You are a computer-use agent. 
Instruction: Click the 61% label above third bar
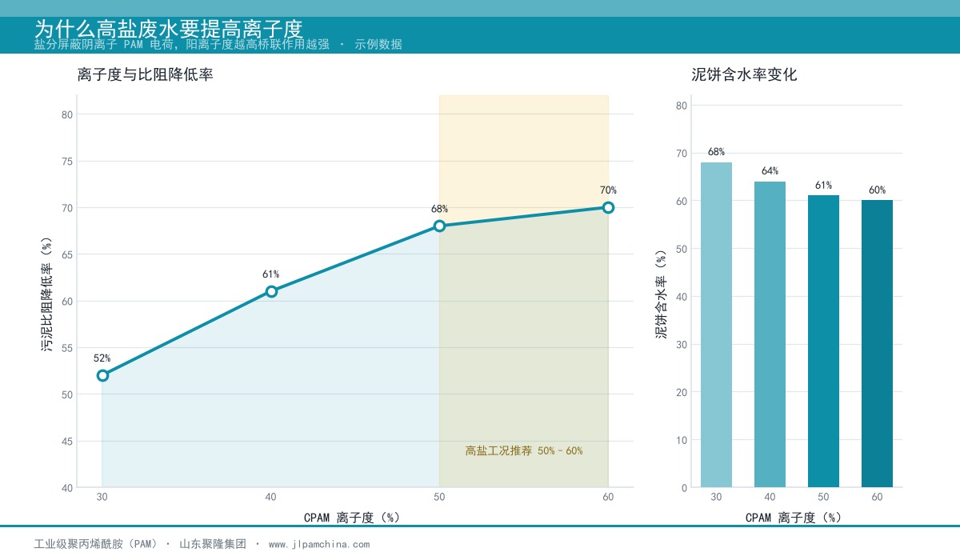(823, 186)
